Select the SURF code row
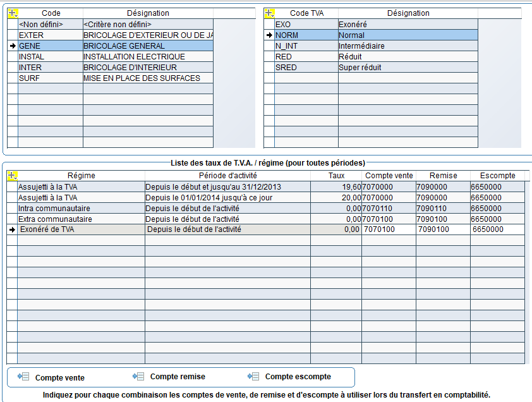 coord(111,78)
